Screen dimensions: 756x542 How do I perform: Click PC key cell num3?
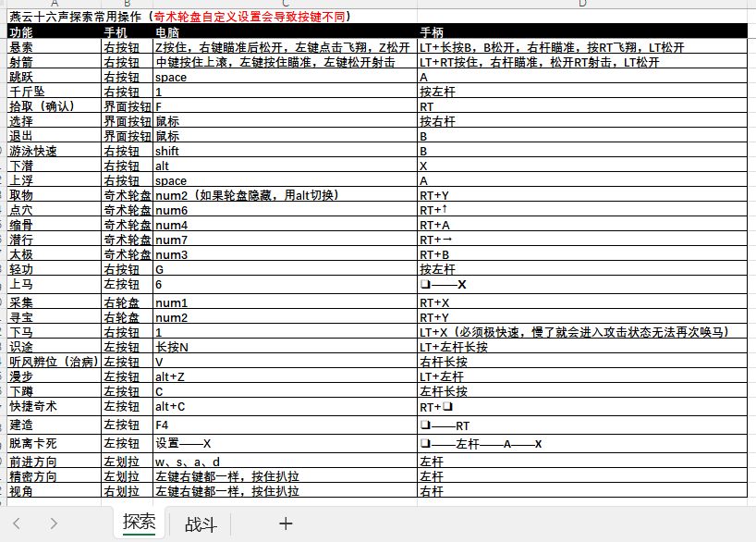[285, 254]
